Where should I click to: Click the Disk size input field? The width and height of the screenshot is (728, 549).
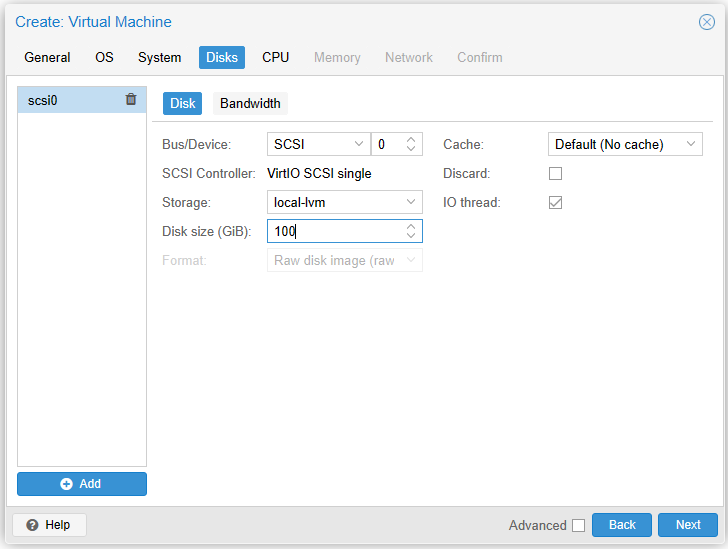(335, 231)
